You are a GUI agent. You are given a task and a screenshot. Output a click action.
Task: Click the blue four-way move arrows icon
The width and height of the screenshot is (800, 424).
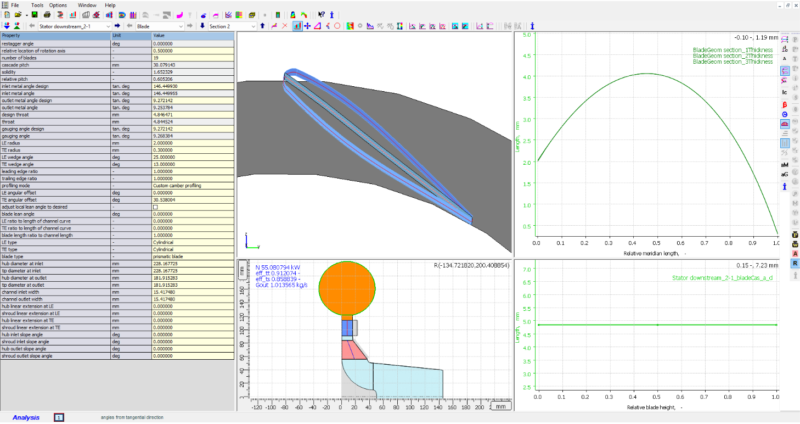tap(307, 26)
